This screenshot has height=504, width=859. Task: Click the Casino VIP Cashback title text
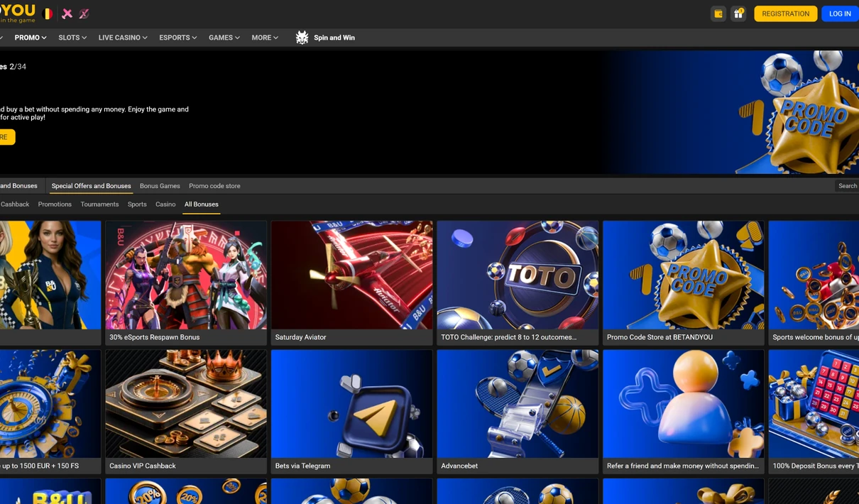(x=143, y=466)
